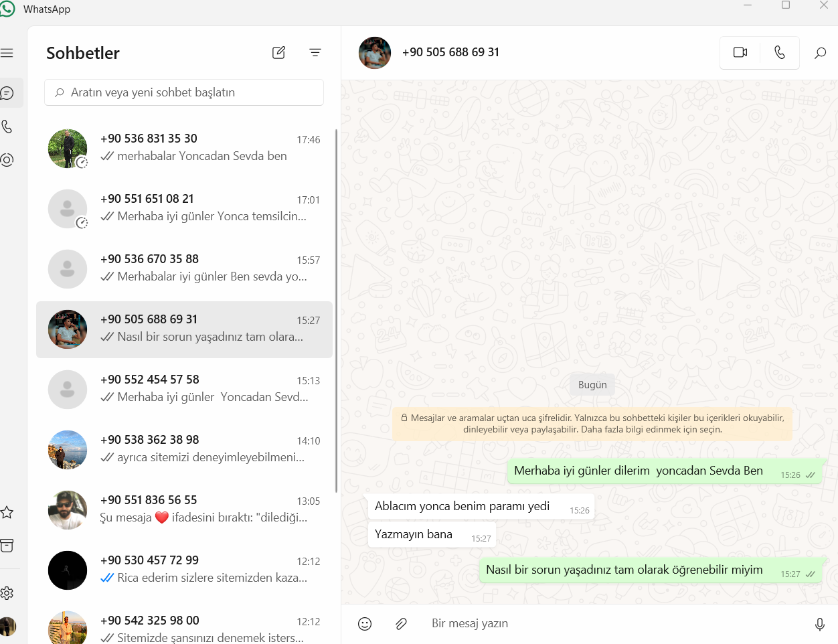Viewport: 838px width, 644px height.
Task: Open WhatsApp settings gear
Action: (x=7, y=593)
